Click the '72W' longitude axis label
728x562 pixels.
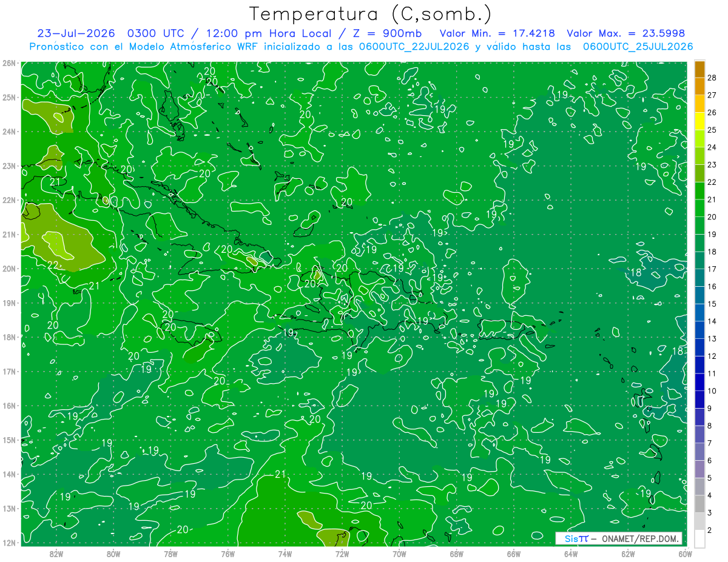tap(342, 553)
